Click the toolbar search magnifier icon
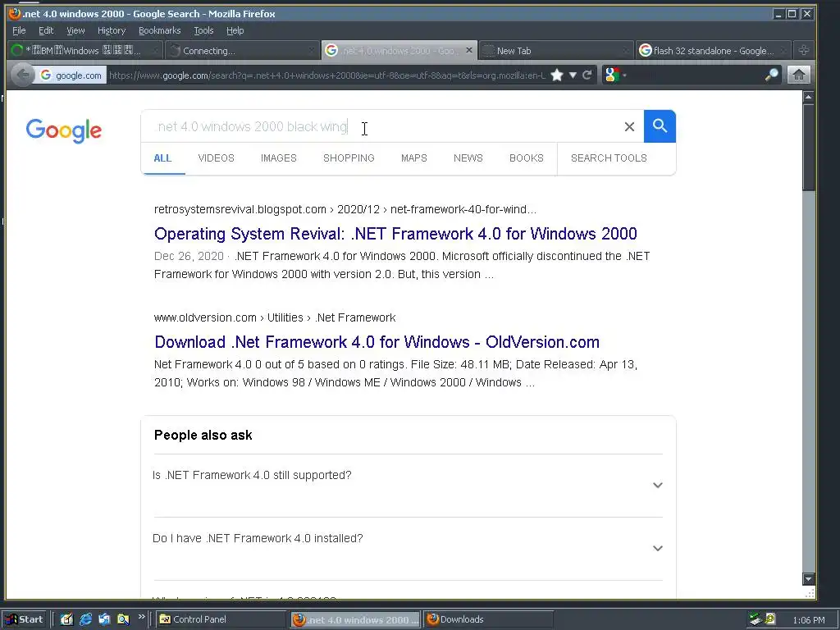This screenshot has width=840, height=630. [x=771, y=75]
